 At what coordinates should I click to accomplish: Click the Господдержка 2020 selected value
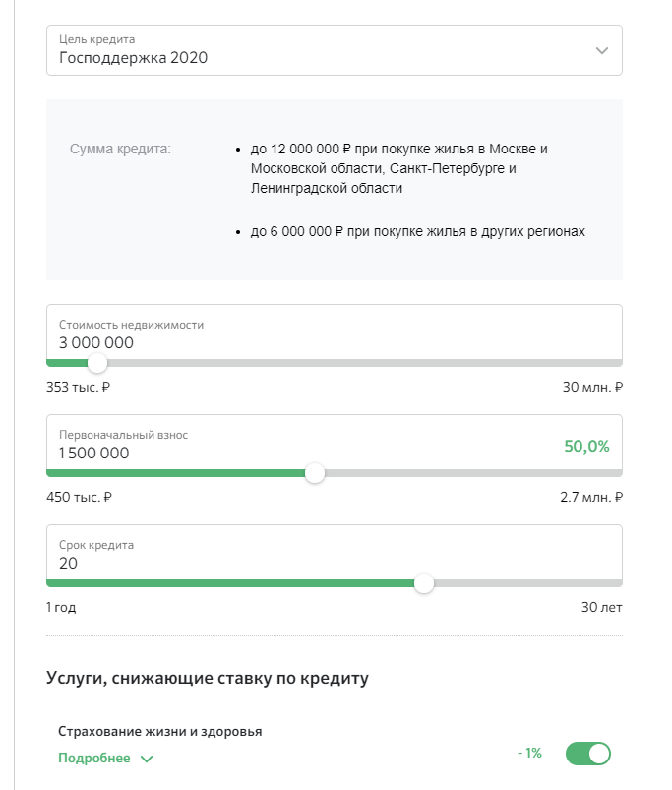click(133, 58)
